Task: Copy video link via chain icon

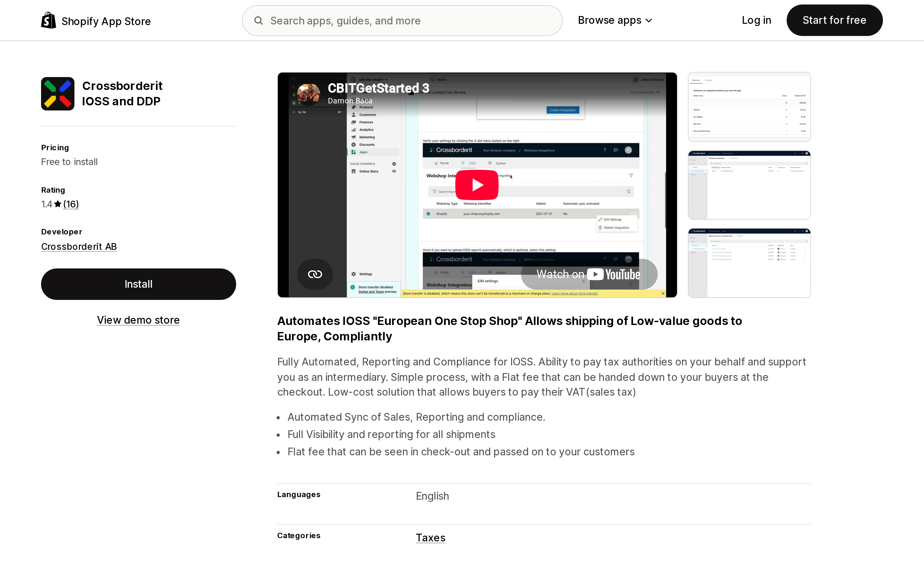Action: 315,274
